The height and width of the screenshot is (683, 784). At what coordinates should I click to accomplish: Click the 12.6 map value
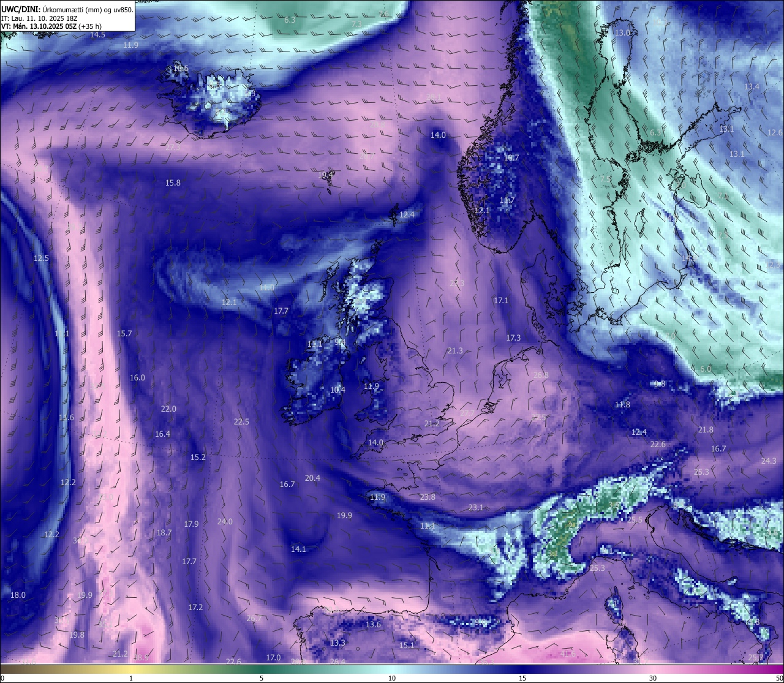click(775, 133)
